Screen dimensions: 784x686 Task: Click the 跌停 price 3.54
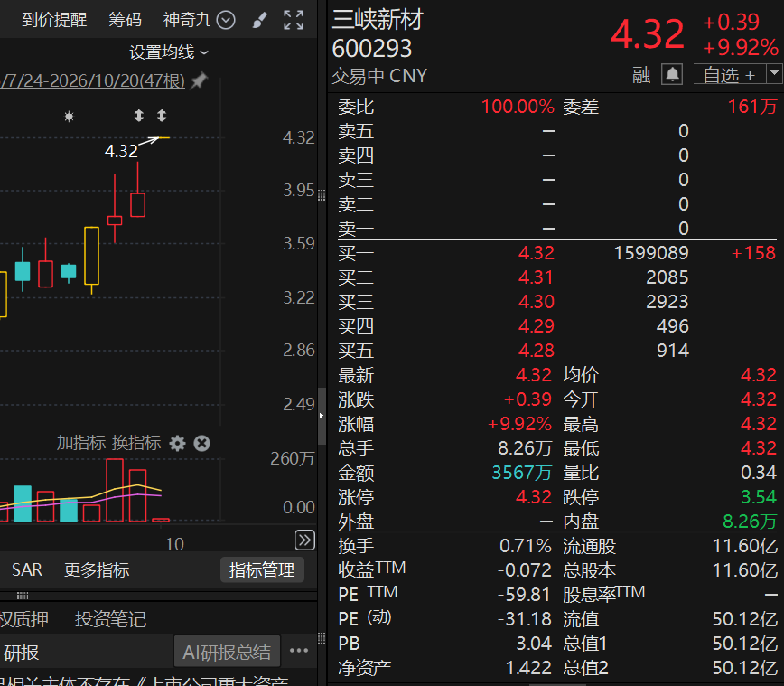tap(759, 497)
